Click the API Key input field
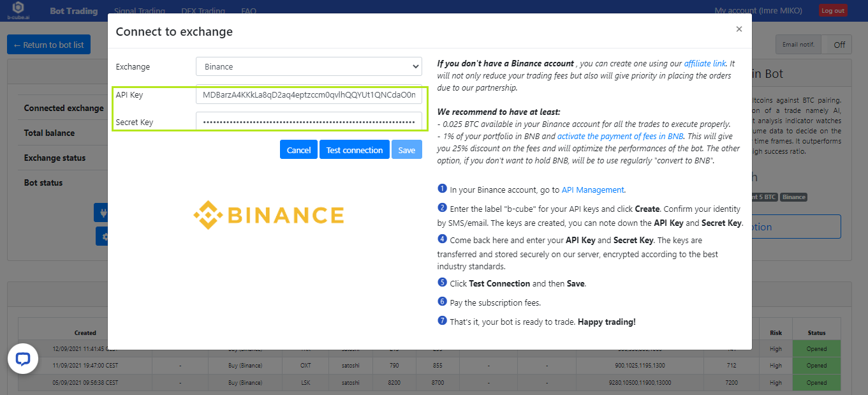Screen dimensions: 868x395 (x=309, y=94)
